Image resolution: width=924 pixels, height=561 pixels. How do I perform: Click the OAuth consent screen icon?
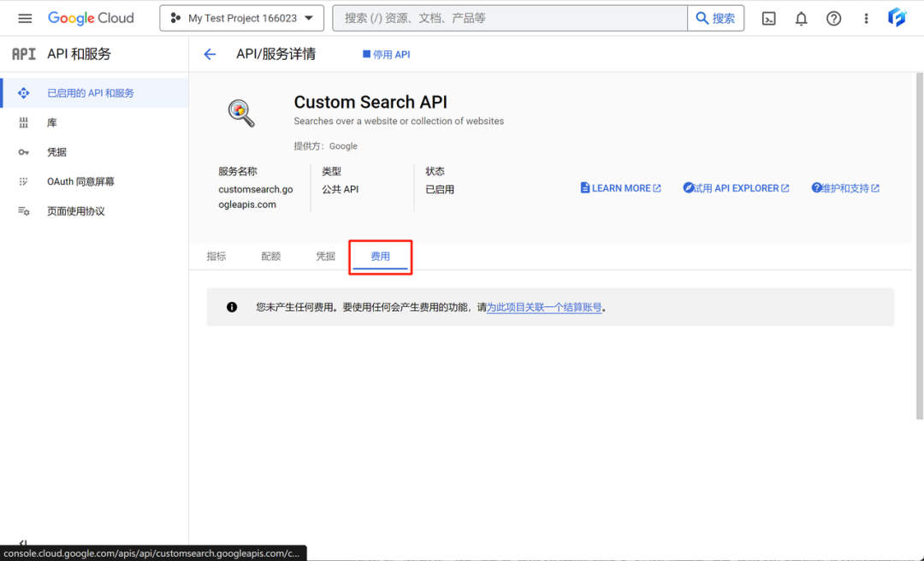coord(24,181)
